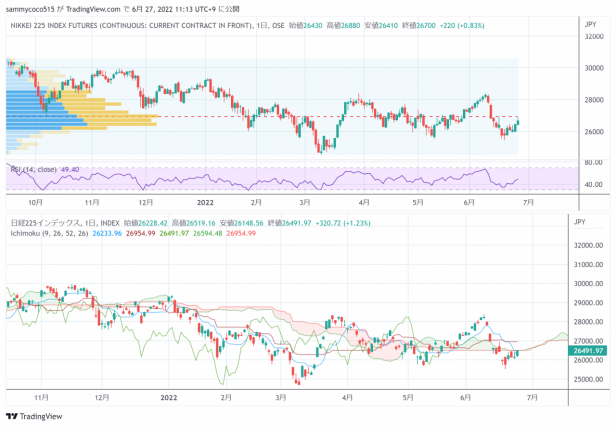Viewport: 616px width, 427px height.
Task: Click the 日経225インデックス chart title
Action: [45, 223]
